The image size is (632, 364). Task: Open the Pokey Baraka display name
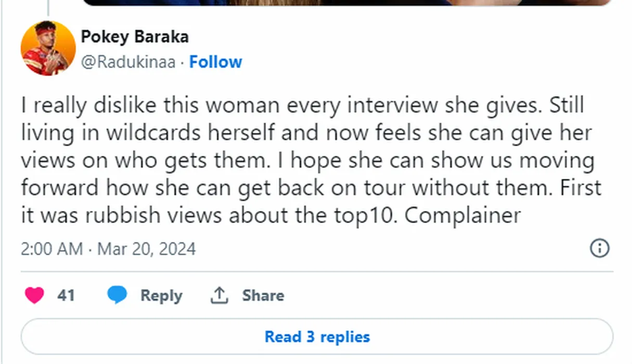pos(135,37)
